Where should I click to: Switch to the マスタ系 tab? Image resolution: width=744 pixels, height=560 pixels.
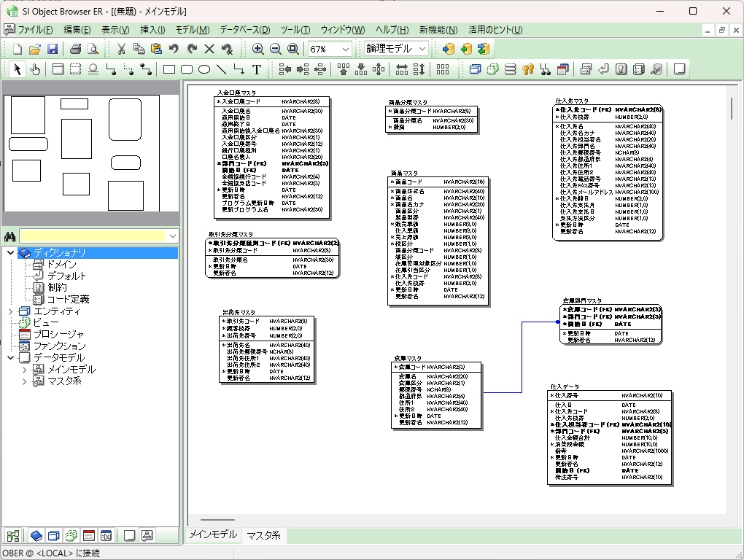pos(264,535)
